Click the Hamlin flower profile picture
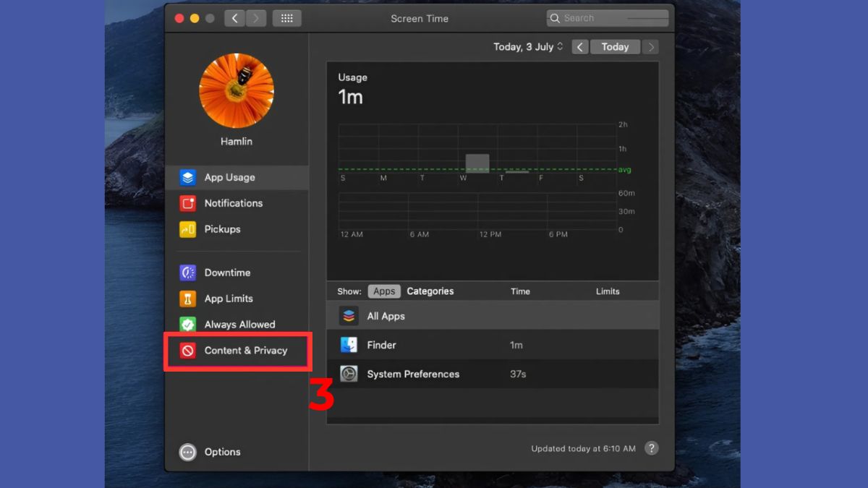 [x=237, y=90]
